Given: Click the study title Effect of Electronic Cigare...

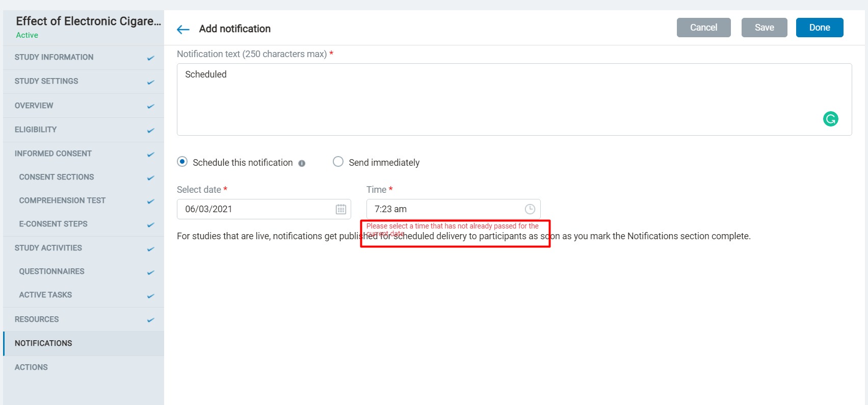Looking at the screenshot, I should 88,21.
